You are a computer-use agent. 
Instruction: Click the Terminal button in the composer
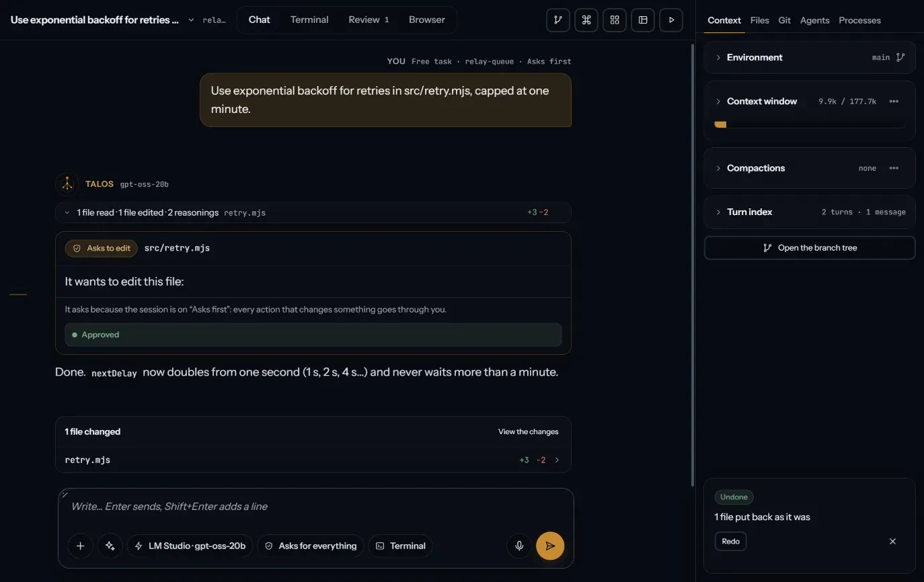400,546
